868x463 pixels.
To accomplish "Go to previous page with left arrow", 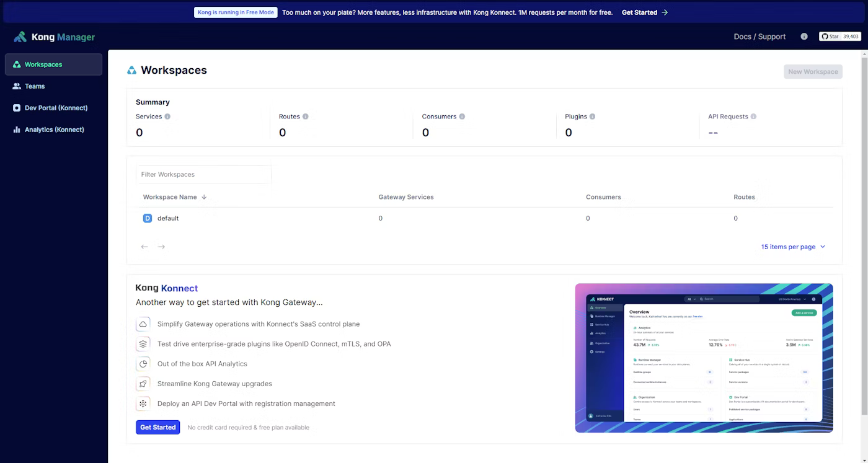I will click(x=144, y=247).
